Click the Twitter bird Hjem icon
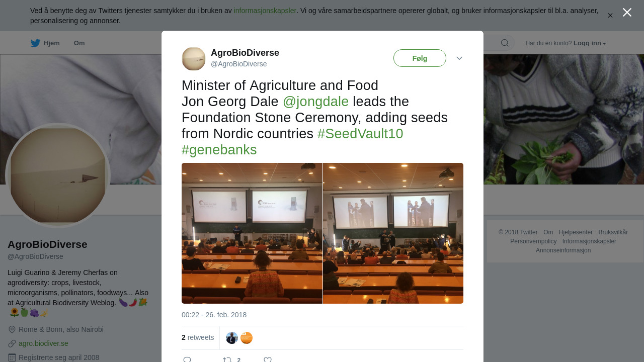 tap(35, 43)
